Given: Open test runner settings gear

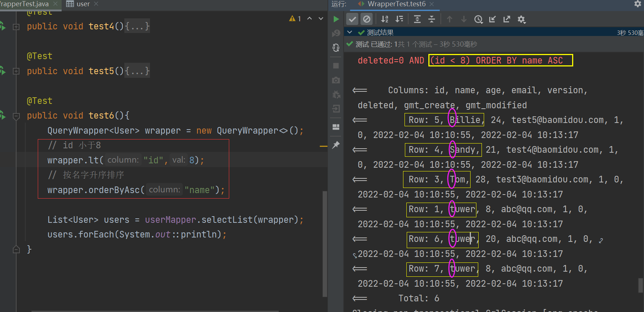Looking at the screenshot, I should 522,19.
